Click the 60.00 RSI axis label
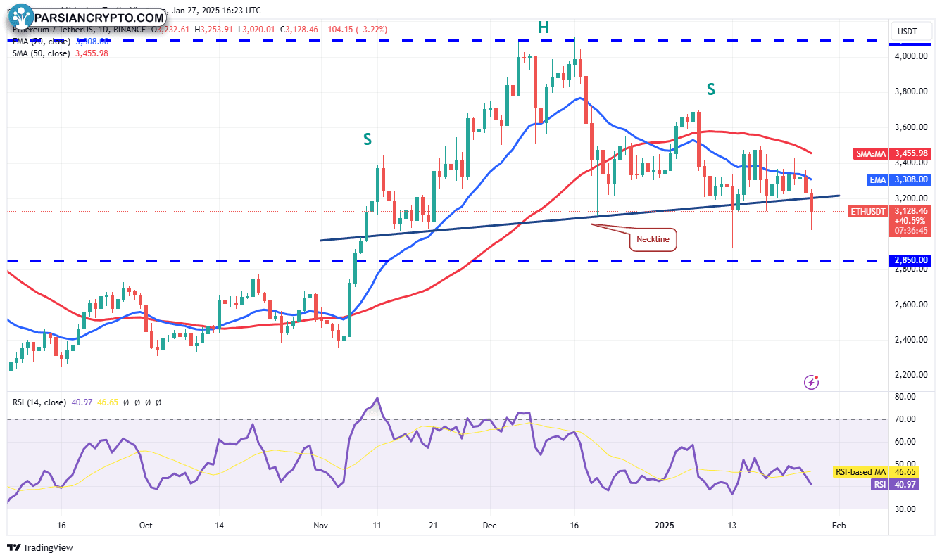Image resolution: width=942 pixels, height=560 pixels. tap(906, 442)
